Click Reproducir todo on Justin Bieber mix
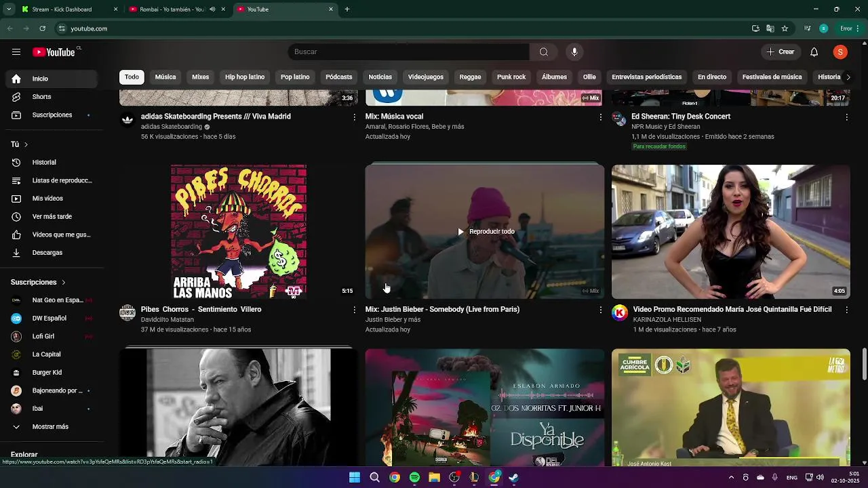The image size is (868, 488). click(x=486, y=232)
